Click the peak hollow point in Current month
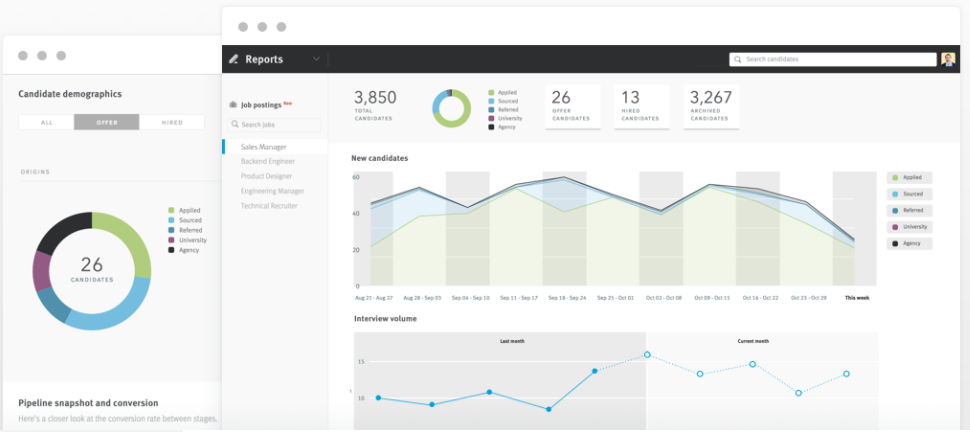Screen dimensions: 970x432 pyautogui.click(x=647, y=355)
